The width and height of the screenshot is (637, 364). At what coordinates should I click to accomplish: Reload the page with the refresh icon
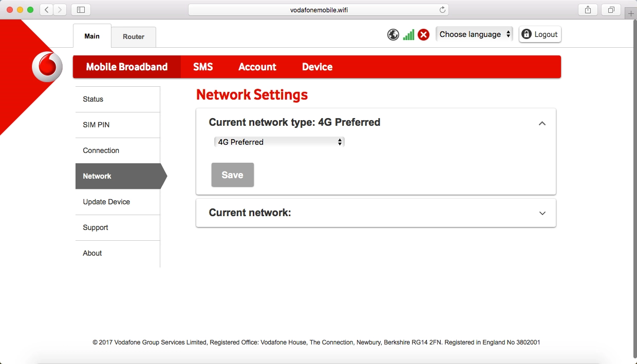pos(442,10)
